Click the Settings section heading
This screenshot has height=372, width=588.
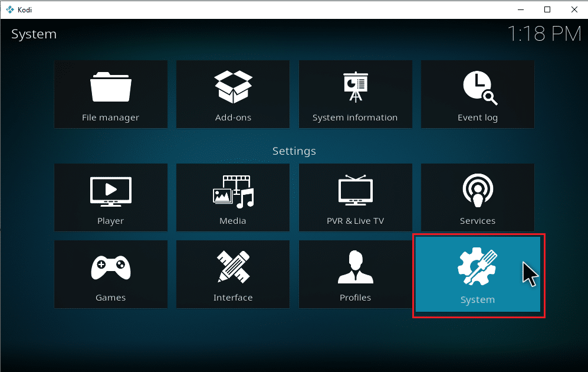[294, 151]
